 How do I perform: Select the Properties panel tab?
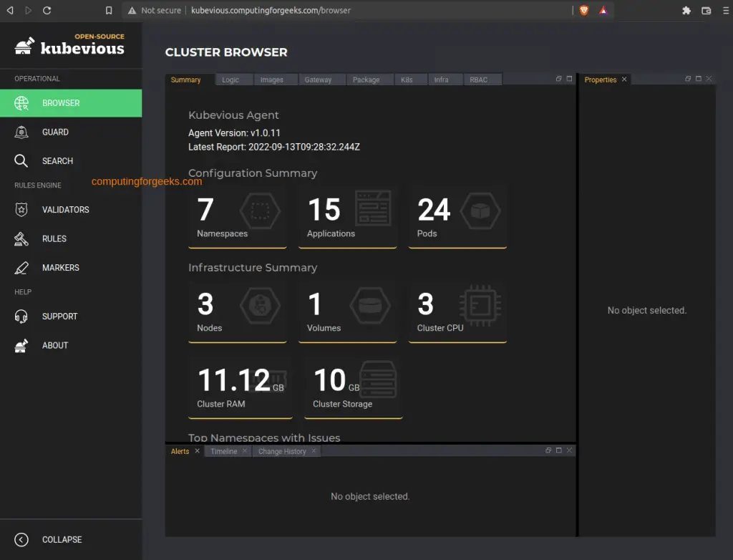tap(601, 79)
